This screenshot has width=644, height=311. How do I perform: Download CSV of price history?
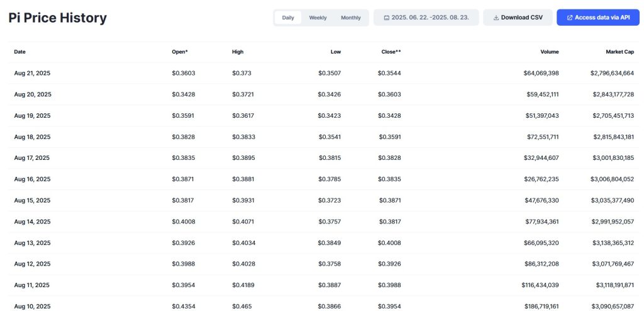pyautogui.click(x=518, y=18)
